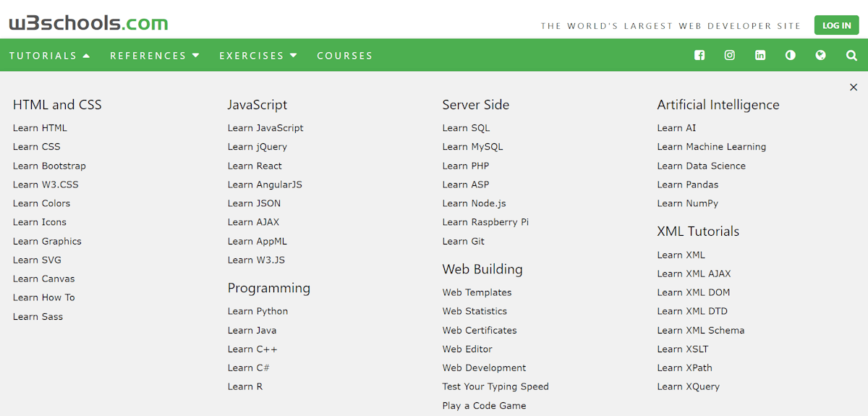
Task: Open Learn XML DOM tutorial
Action: [x=694, y=292]
